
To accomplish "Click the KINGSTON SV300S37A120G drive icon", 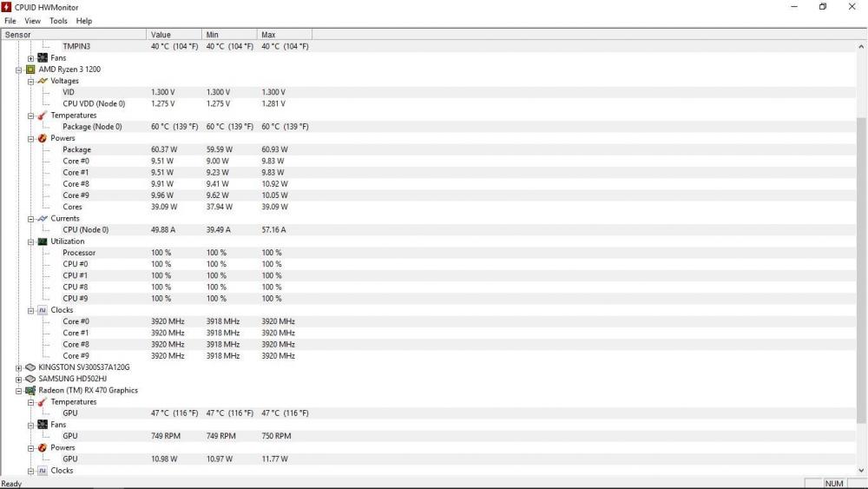I will (30, 367).
